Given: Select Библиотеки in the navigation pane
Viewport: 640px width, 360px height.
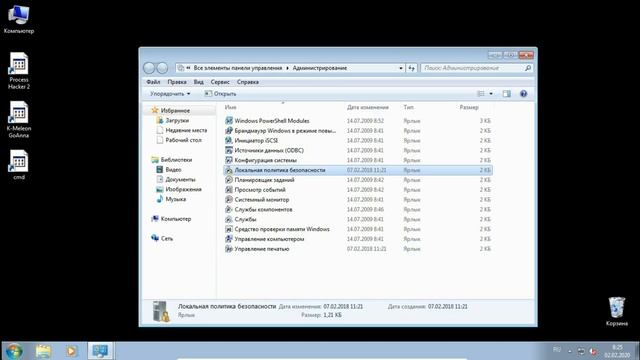Looking at the screenshot, I should [x=176, y=160].
